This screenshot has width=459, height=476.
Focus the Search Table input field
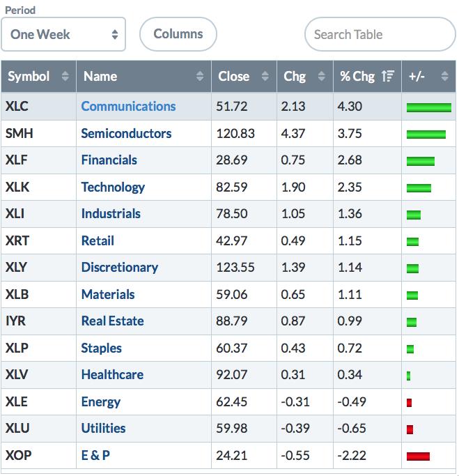click(380, 34)
